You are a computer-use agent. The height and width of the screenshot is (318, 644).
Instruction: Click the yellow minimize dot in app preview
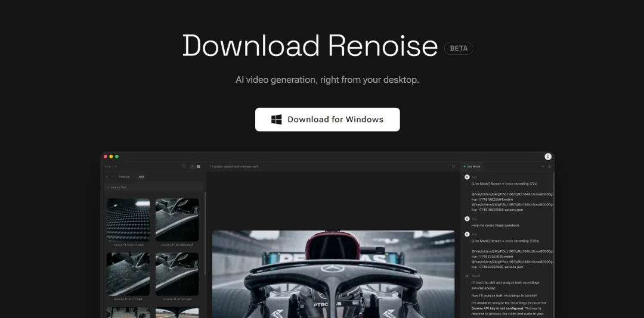(x=111, y=157)
